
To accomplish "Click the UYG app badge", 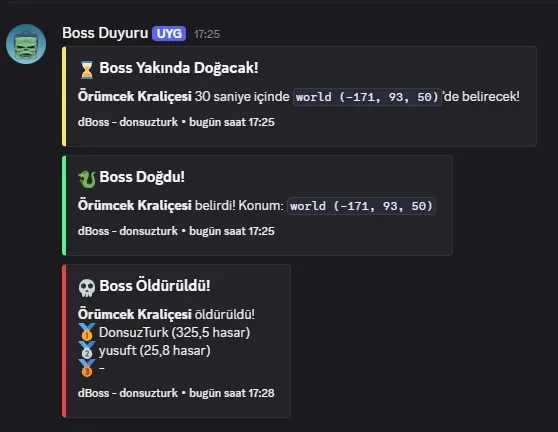I will [169, 34].
